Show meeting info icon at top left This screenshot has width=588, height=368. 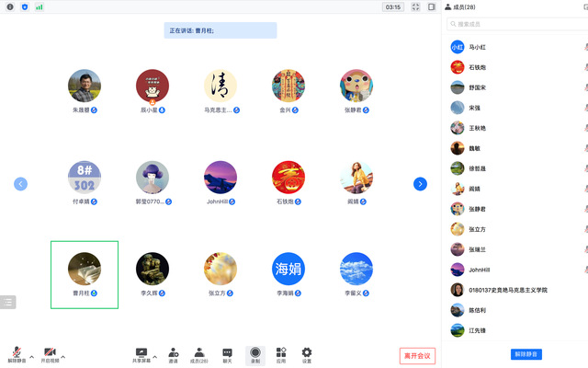pyautogui.click(x=9, y=6)
